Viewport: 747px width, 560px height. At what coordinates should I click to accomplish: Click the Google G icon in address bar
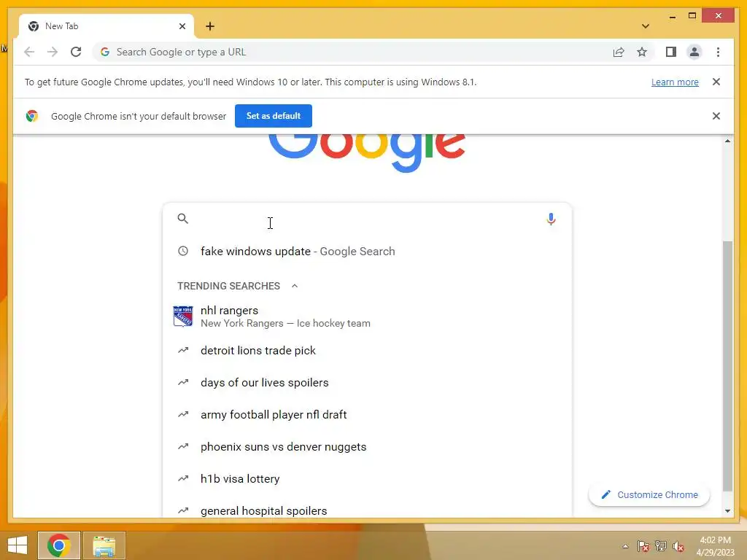(105, 52)
